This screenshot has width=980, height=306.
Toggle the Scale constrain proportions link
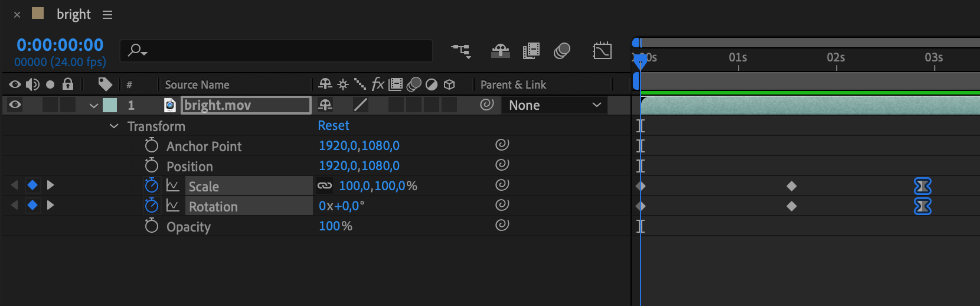click(325, 186)
